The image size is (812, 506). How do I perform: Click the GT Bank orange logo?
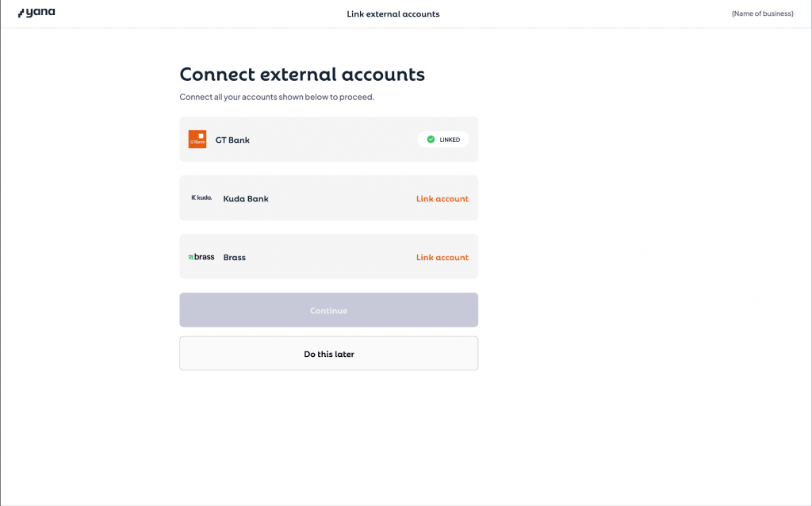coord(197,140)
